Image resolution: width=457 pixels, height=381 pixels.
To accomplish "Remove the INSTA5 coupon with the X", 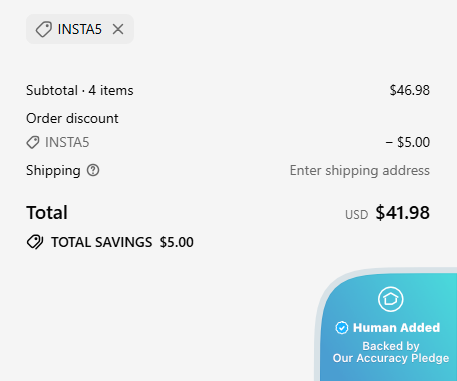I will tap(118, 29).
